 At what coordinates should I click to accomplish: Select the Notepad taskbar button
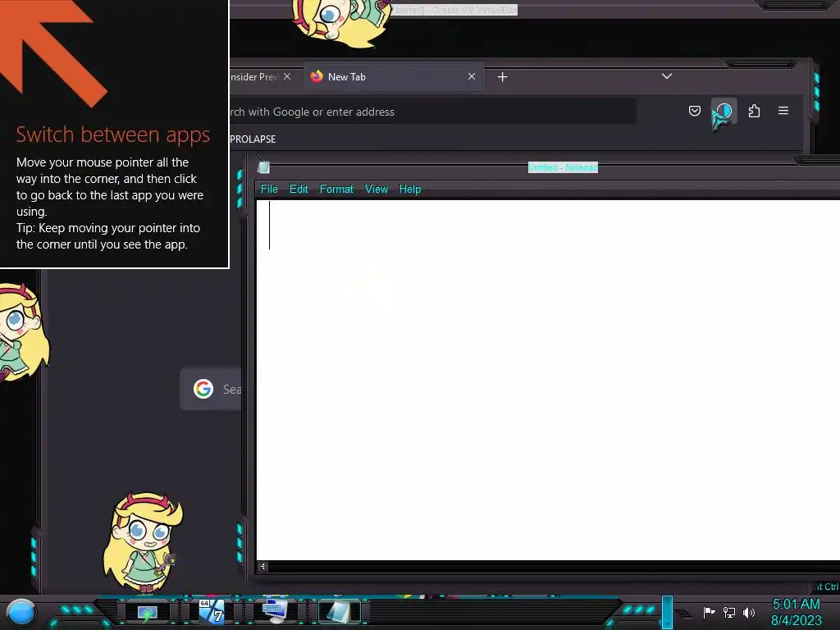pyautogui.click(x=340, y=612)
